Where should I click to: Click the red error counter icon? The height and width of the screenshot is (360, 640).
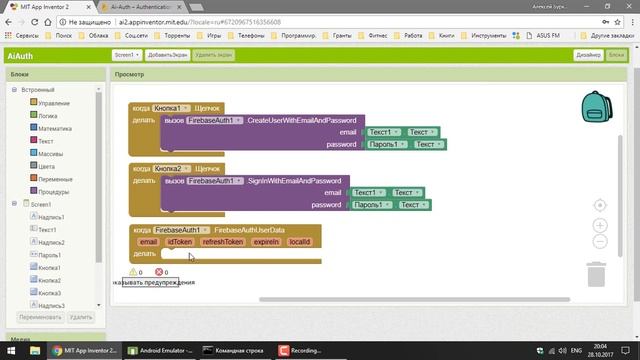[x=159, y=272]
